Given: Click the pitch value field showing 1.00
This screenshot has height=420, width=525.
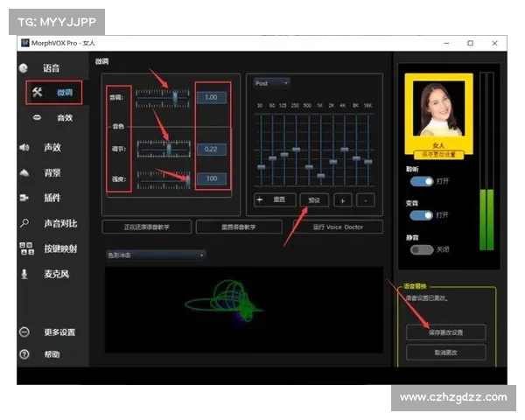Looking at the screenshot, I should click(211, 97).
